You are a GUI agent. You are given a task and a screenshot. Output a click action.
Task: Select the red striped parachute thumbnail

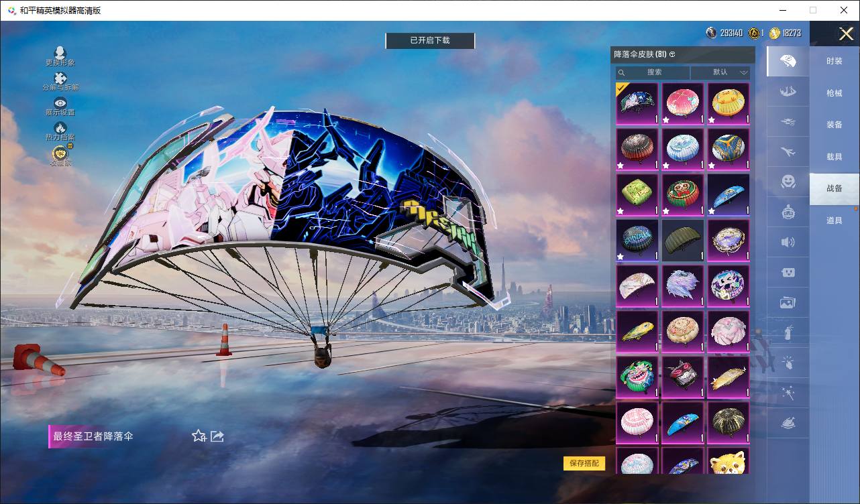pyautogui.click(x=637, y=149)
